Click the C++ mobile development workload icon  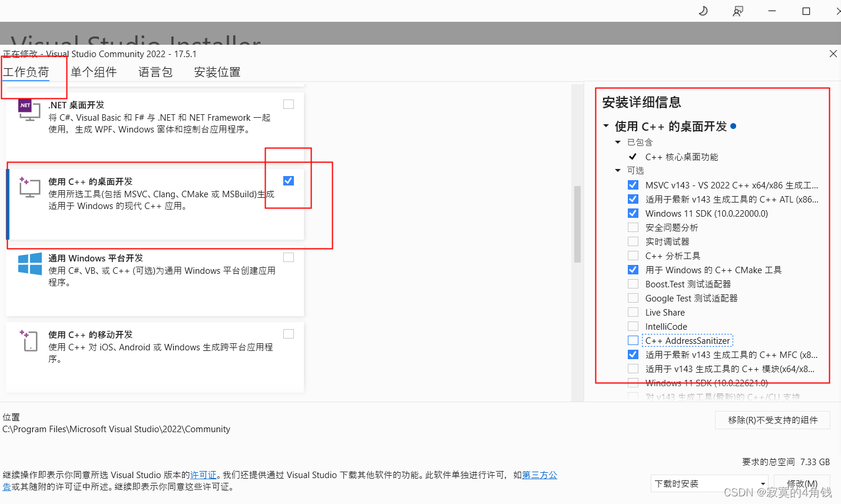29,340
